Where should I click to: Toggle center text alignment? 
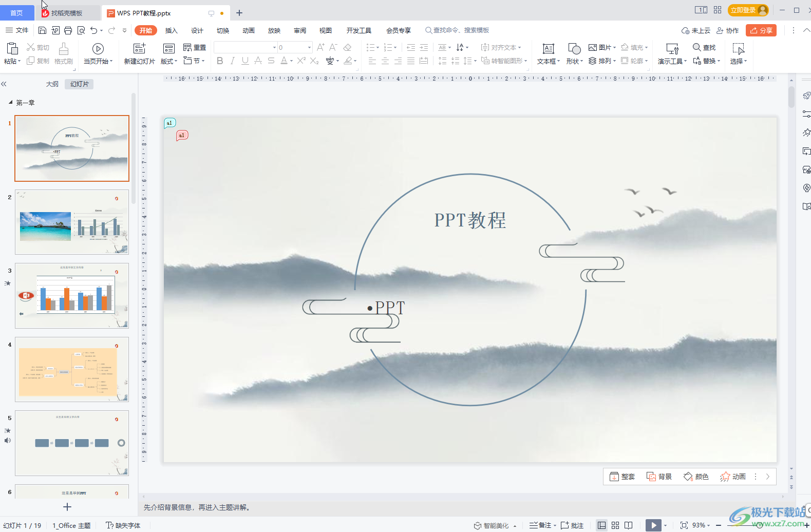[385, 61]
